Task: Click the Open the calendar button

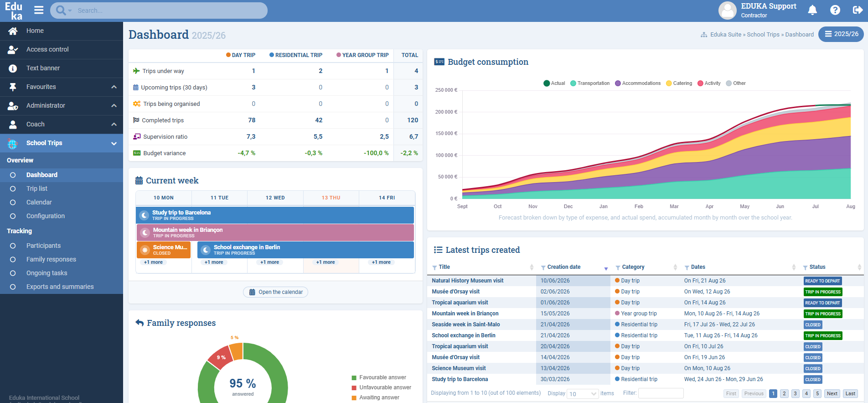Action: (275, 292)
